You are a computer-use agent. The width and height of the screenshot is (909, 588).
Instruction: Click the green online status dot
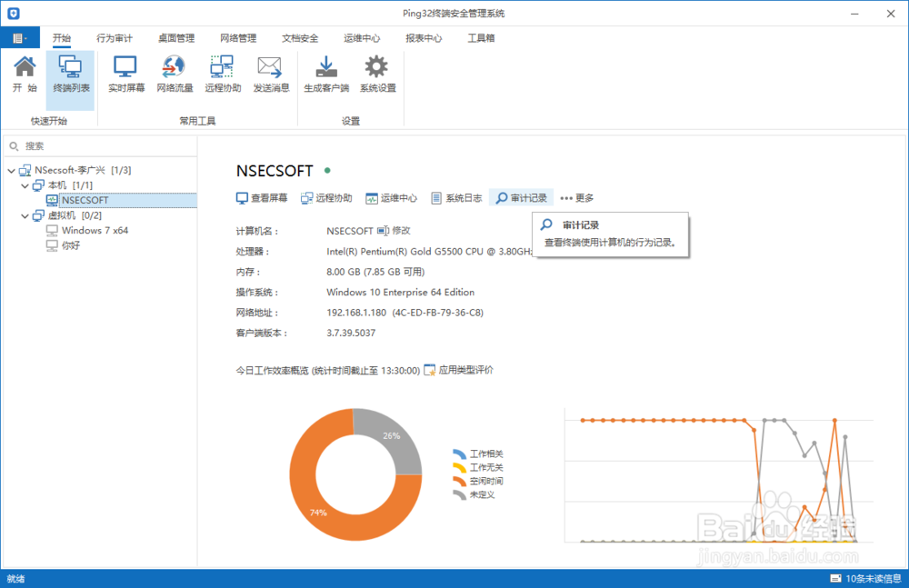[x=327, y=171]
